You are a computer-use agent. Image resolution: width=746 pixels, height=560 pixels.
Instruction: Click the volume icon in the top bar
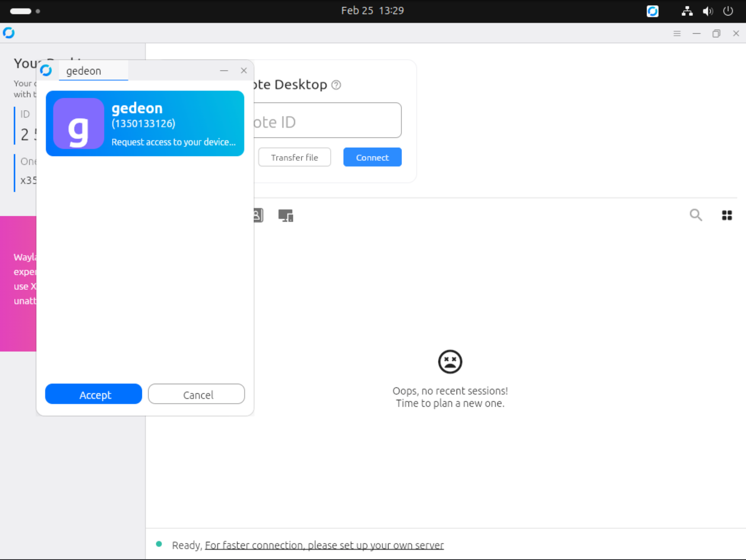coord(708,11)
